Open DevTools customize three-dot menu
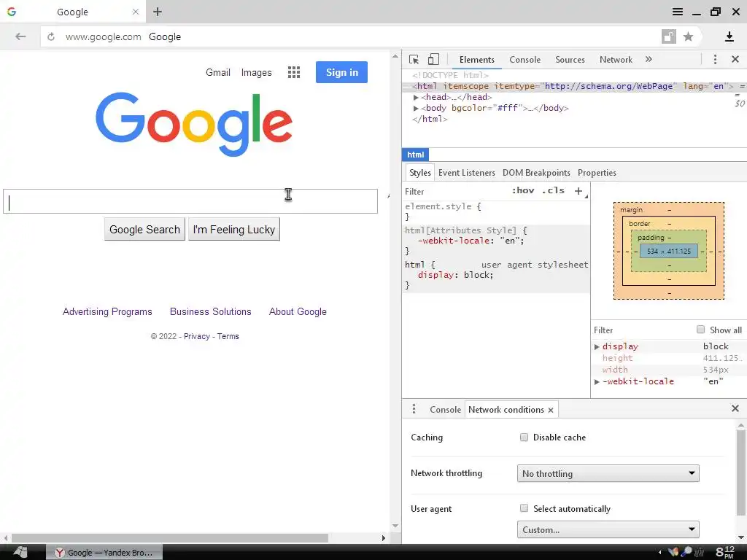The image size is (747, 560). click(x=715, y=60)
